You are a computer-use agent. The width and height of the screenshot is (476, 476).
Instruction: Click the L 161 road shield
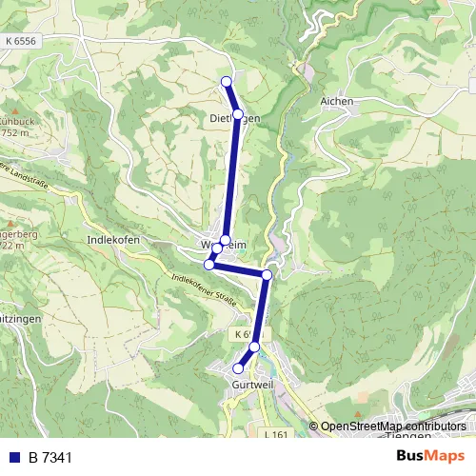click(x=276, y=433)
